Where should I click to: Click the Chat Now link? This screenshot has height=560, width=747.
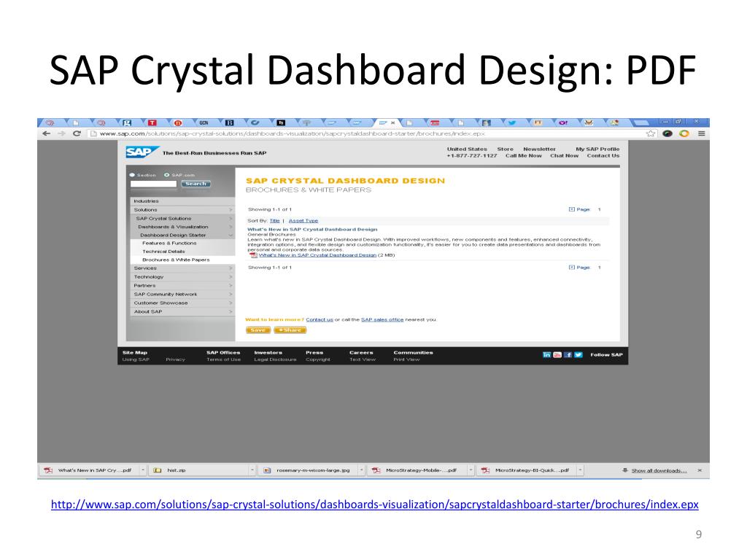click(564, 156)
